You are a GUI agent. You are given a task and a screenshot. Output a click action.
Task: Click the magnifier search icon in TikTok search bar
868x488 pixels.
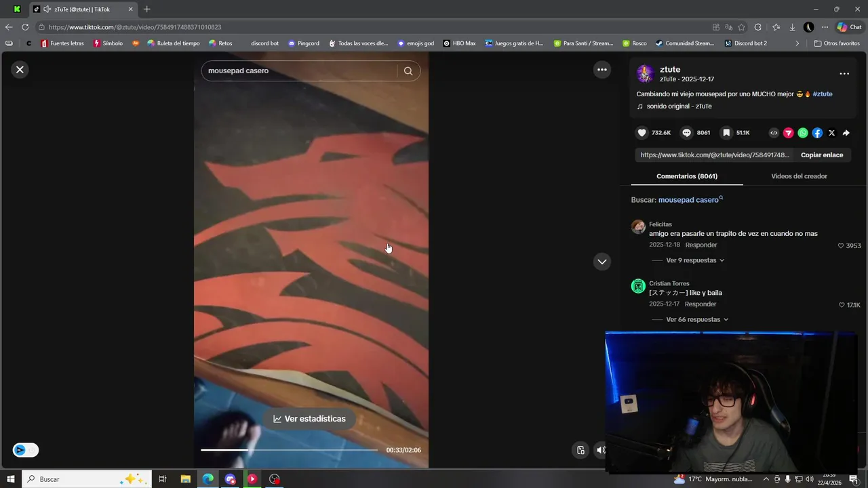(408, 70)
